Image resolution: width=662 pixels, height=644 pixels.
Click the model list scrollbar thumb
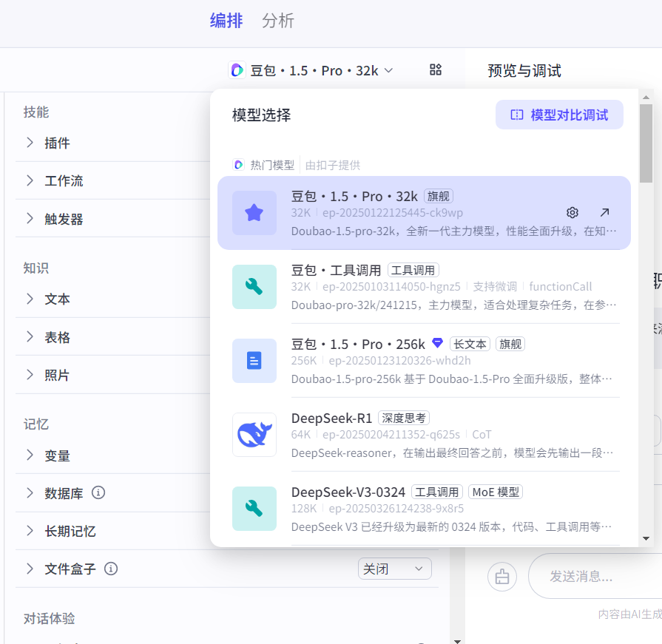point(646,143)
